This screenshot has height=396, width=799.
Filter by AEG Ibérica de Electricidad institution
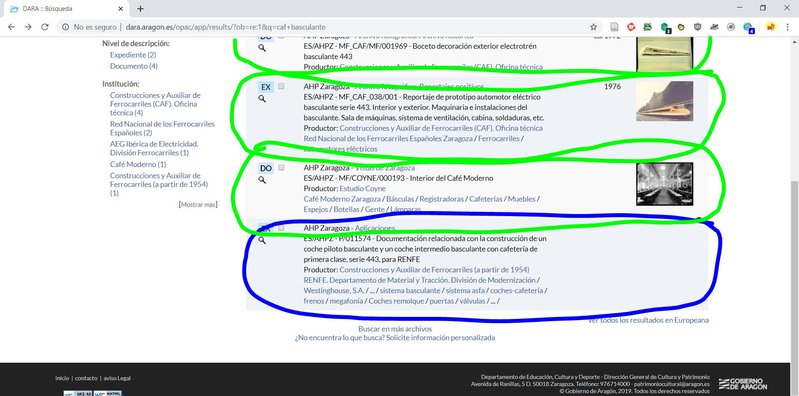pyautogui.click(x=154, y=148)
